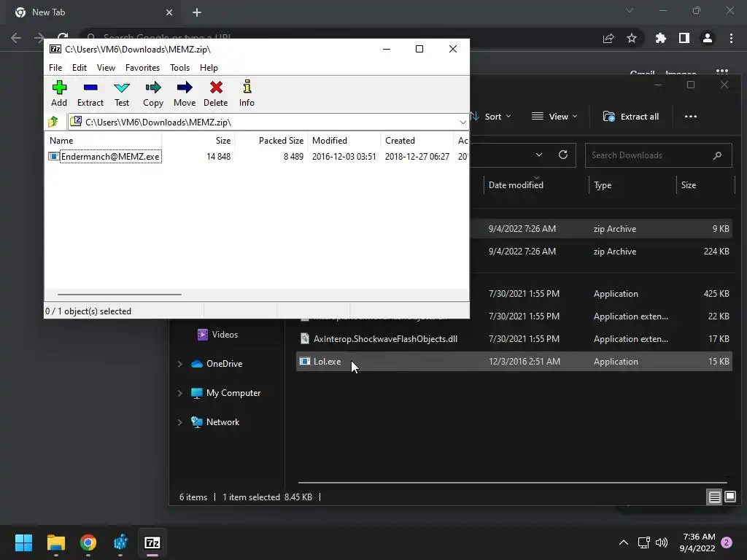The width and height of the screenshot is (747, 560).
Task: Open Sort dropdown in File Explorer
Action: 492,117
